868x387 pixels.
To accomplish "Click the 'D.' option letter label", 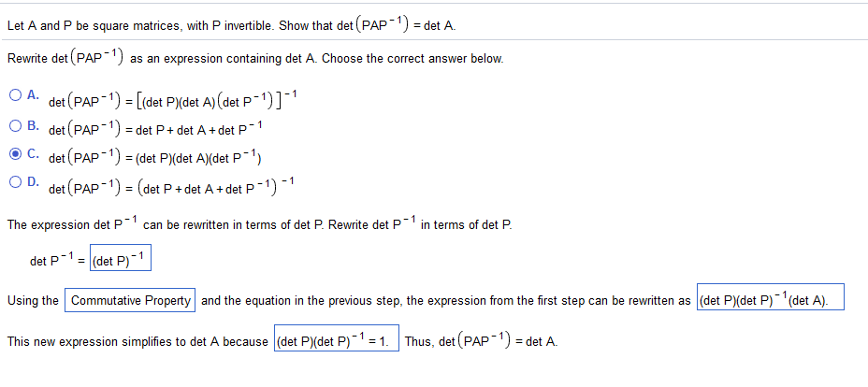I will (x=34, y=182).
